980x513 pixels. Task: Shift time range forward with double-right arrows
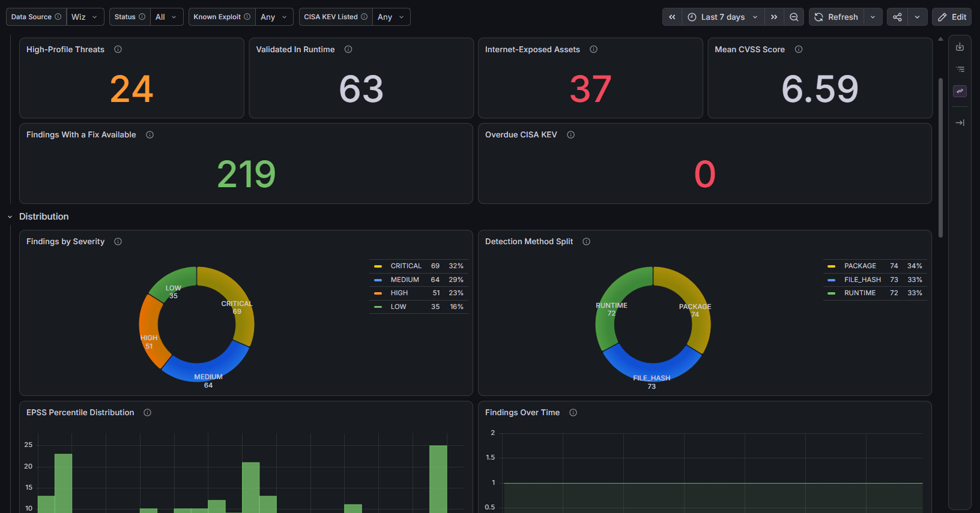click(x=774, y=17)
